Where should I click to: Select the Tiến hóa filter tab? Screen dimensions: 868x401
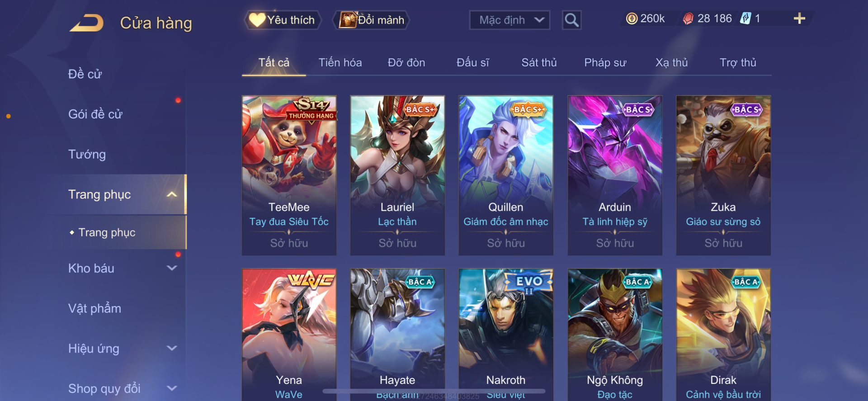pos(340,62)
